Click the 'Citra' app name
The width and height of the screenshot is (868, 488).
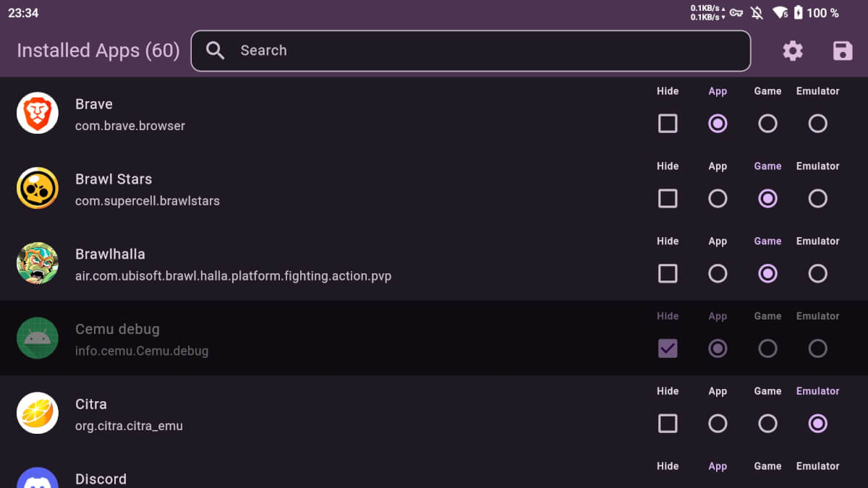click(91, 404)
